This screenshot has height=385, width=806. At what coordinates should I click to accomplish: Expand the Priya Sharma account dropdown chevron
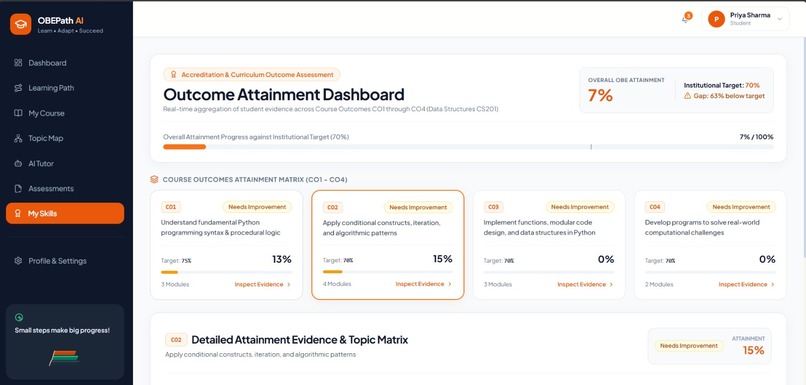coord(779,20)
